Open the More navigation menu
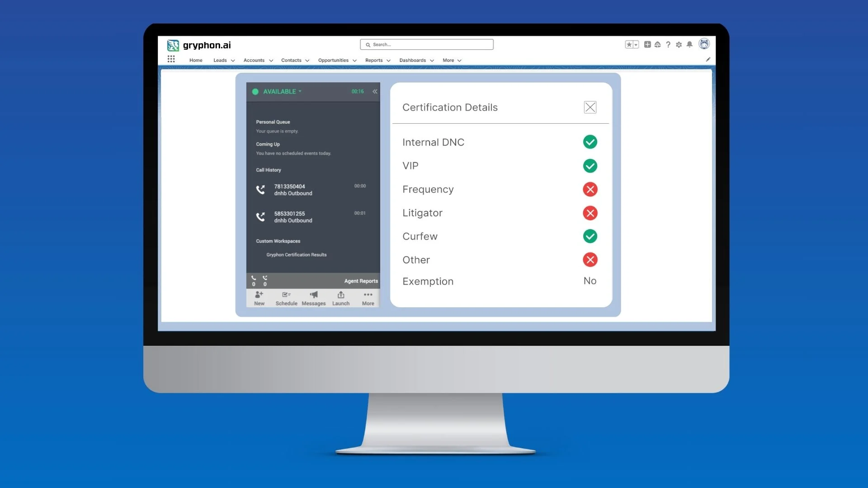 [x=452, y=60]
